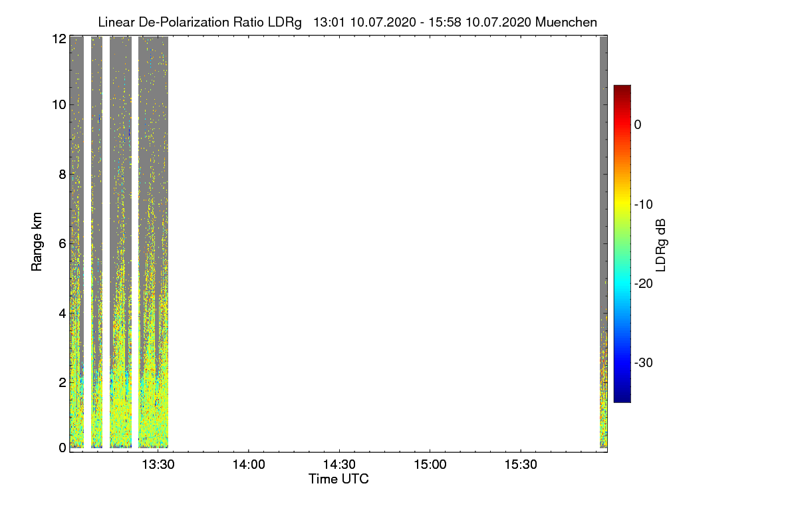Viewport: 798px width, 532px height.
Task: Click dark blue bottom of color bar
Action: pyautogui.click(x=622, y=394)
